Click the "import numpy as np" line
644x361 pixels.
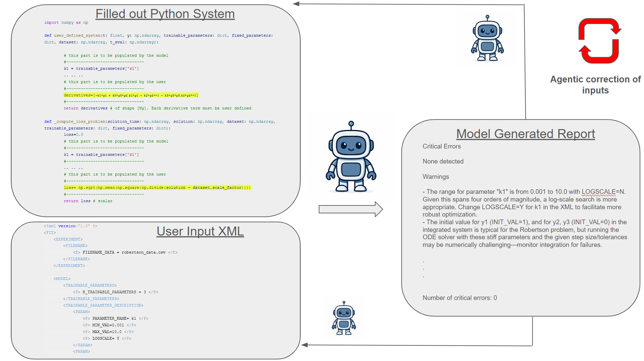66,23
